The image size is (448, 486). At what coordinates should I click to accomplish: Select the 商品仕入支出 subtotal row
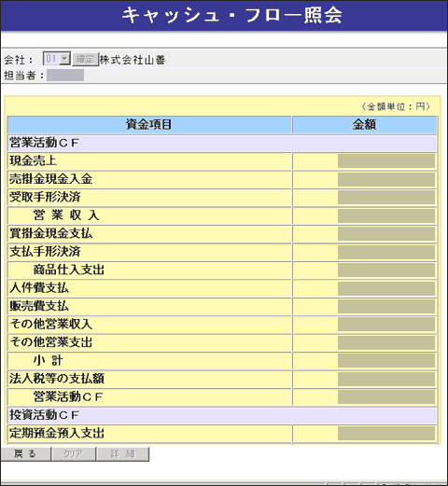coord(222,270)
